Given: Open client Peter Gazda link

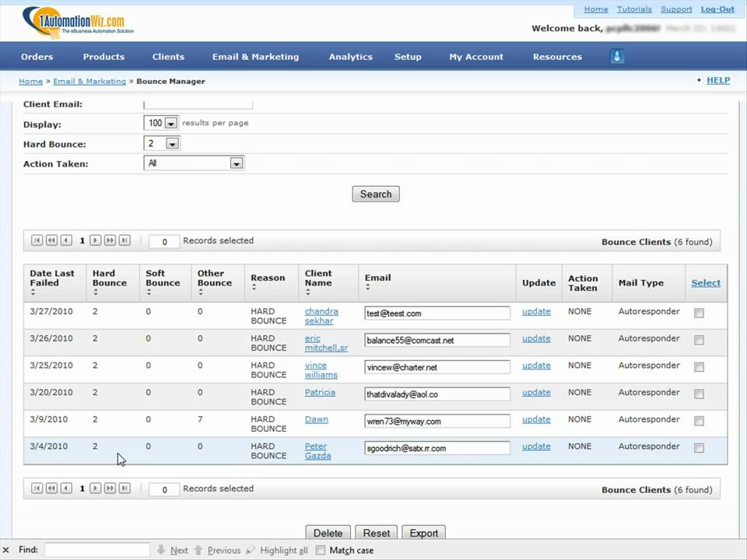Looking at the screenshot, I should click(317, 451).
